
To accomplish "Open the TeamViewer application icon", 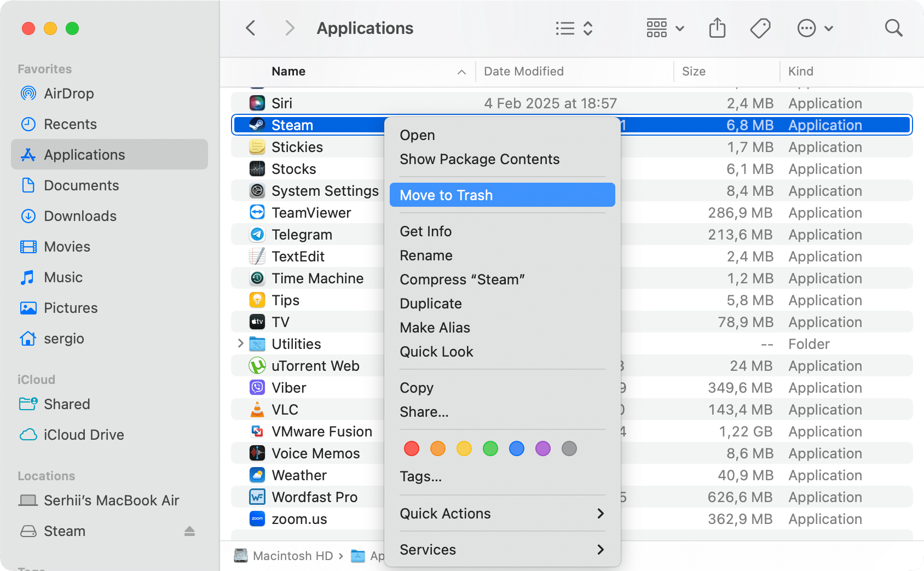I will click(257, 212).
